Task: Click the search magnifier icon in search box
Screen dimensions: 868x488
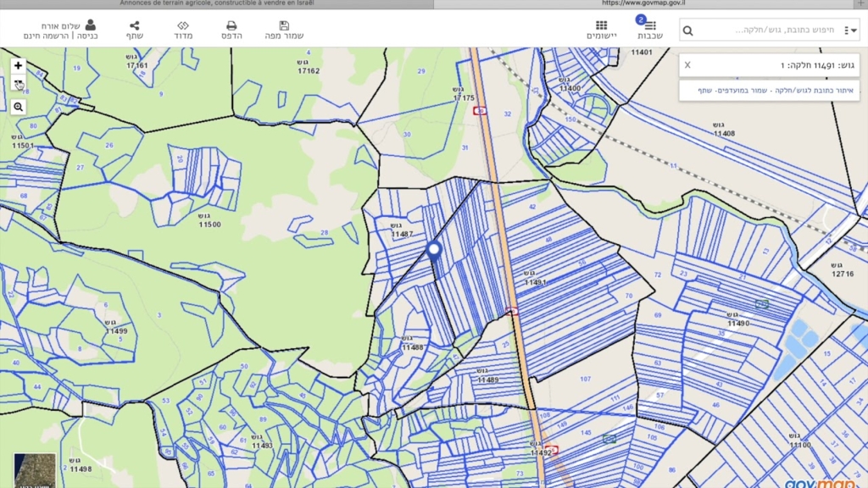Action: pos(688,30)
